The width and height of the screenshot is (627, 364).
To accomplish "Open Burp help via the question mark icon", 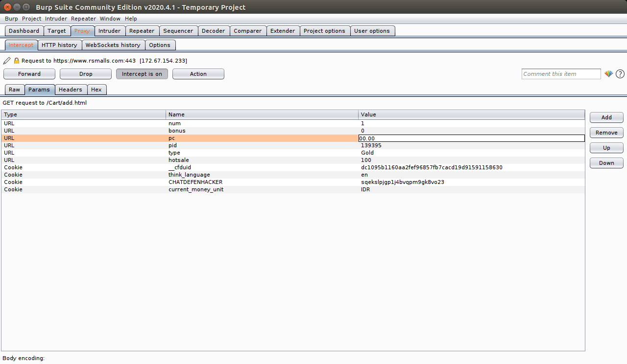I will coord(620,74).
